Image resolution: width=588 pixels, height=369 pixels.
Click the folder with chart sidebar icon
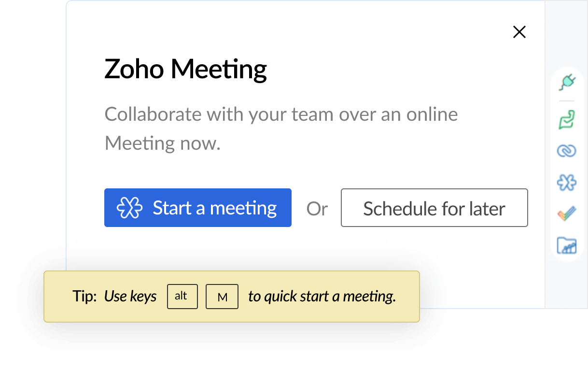pos(567,245)
